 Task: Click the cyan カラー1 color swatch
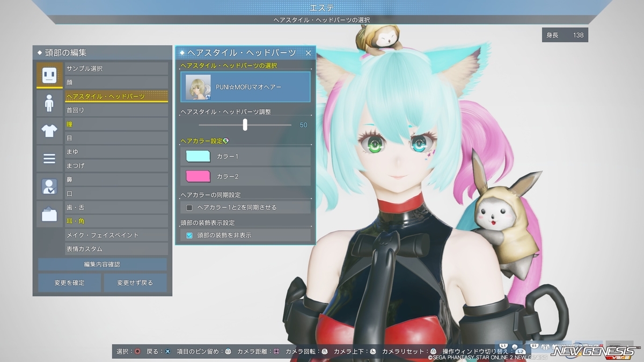coord(198,156)
